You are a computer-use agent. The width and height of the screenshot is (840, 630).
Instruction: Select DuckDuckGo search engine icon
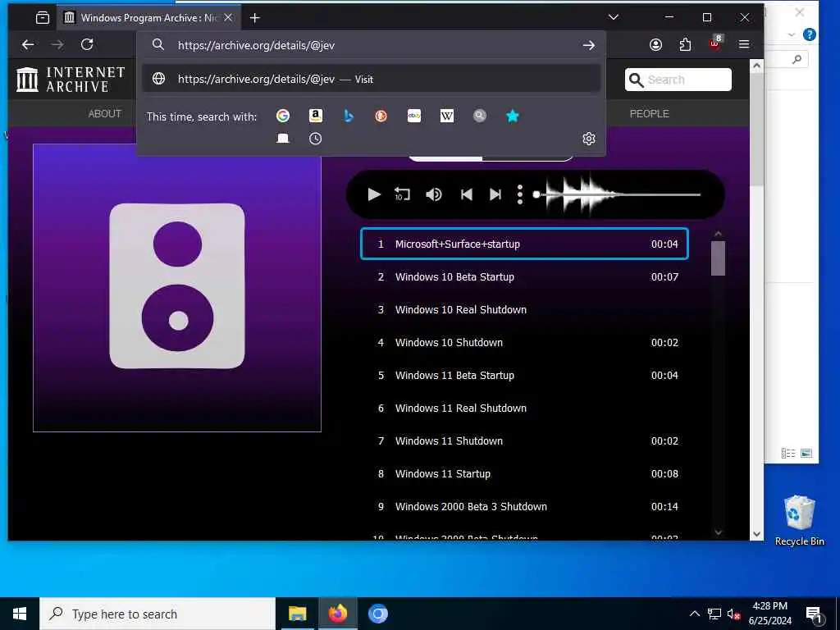[381, 116]
